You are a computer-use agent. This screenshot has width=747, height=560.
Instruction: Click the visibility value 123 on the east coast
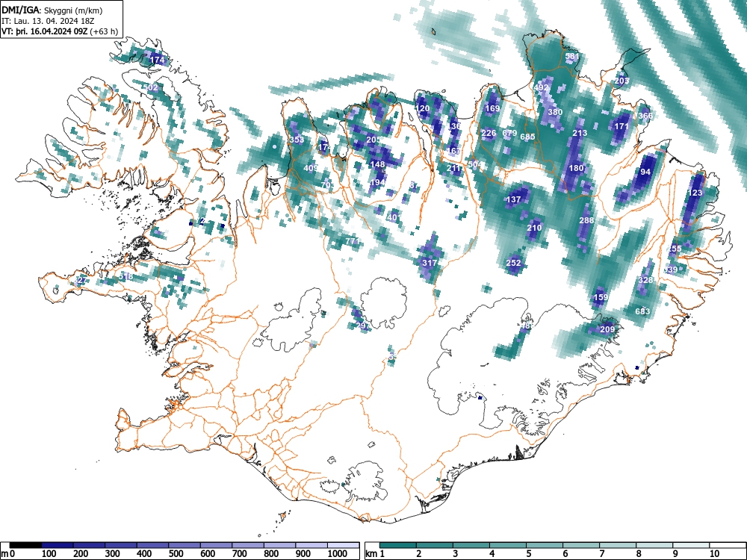pyautogui.click(x=695, y=193)
